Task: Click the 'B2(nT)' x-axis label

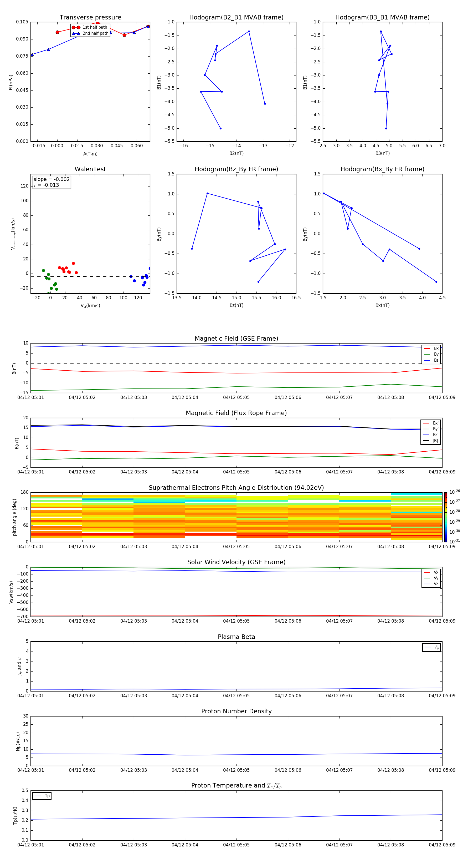Action: coord(236,154)
